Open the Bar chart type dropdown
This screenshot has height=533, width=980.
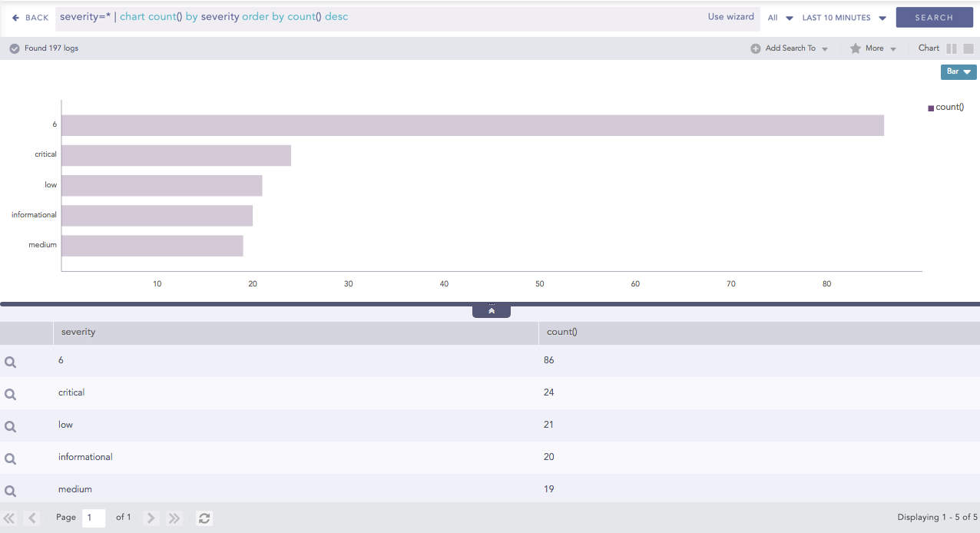958,71
